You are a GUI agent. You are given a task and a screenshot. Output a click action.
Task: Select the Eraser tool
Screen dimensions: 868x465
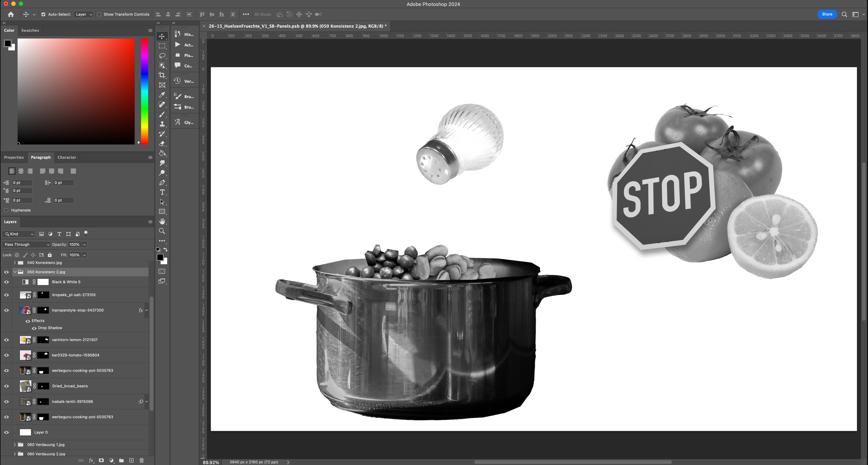(162, 143)
